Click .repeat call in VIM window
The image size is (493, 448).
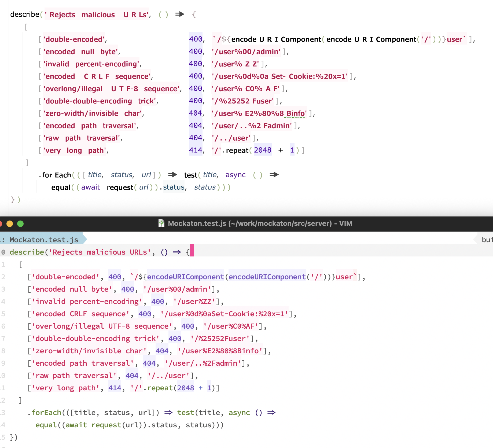(x=158, y=388)
